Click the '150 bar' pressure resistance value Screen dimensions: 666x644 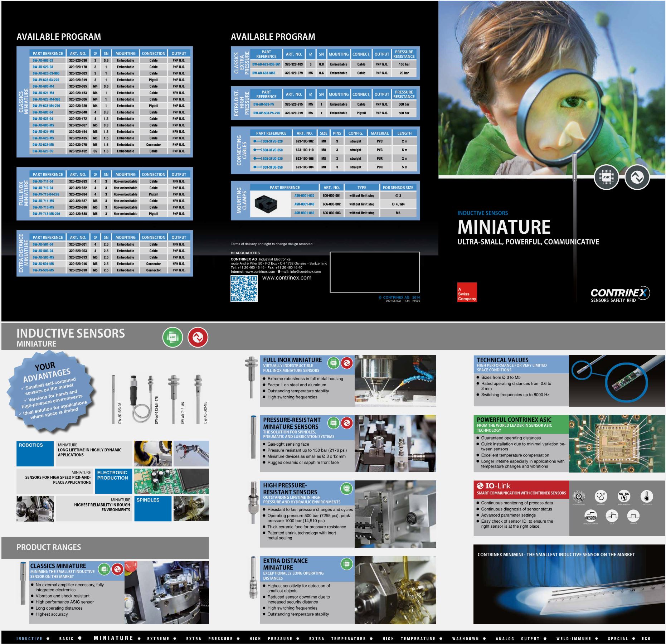(404, 64)
